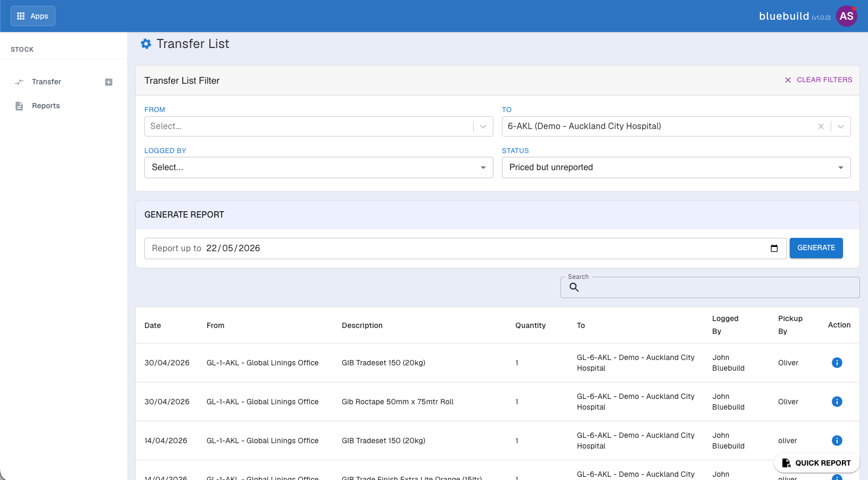Click the 14/04/2026 GIB Tradeset date cell

tap(166, 441)
